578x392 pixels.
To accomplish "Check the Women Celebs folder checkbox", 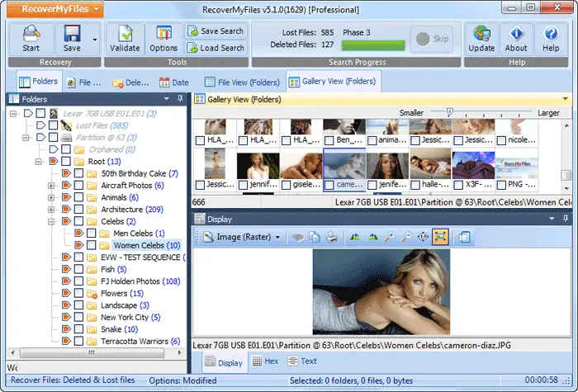I will point(90,245).
